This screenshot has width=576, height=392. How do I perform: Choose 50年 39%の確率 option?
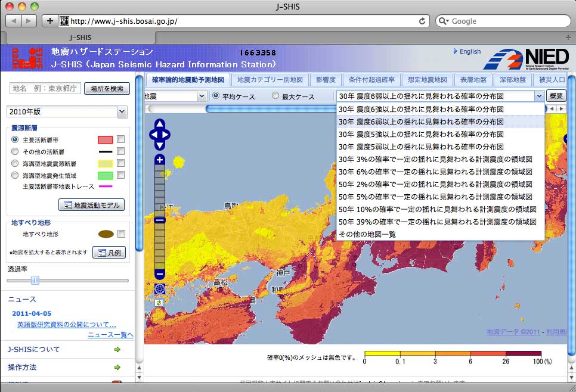(440, 222)
